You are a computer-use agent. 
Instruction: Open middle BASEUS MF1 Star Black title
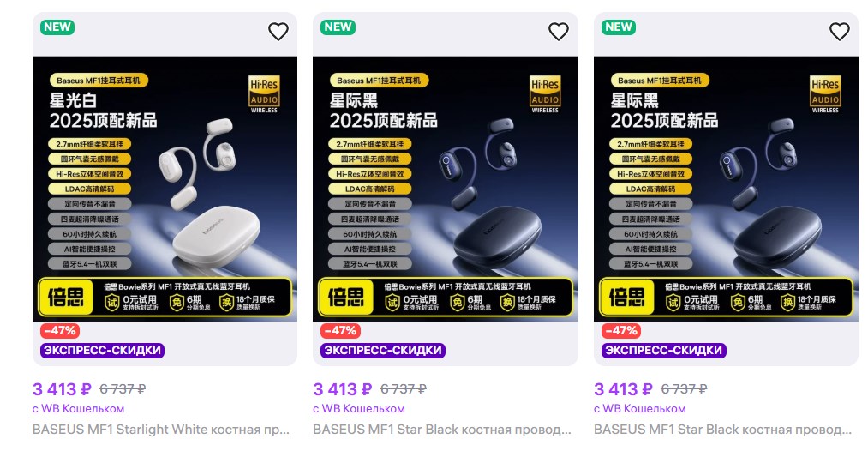(442, 430)
